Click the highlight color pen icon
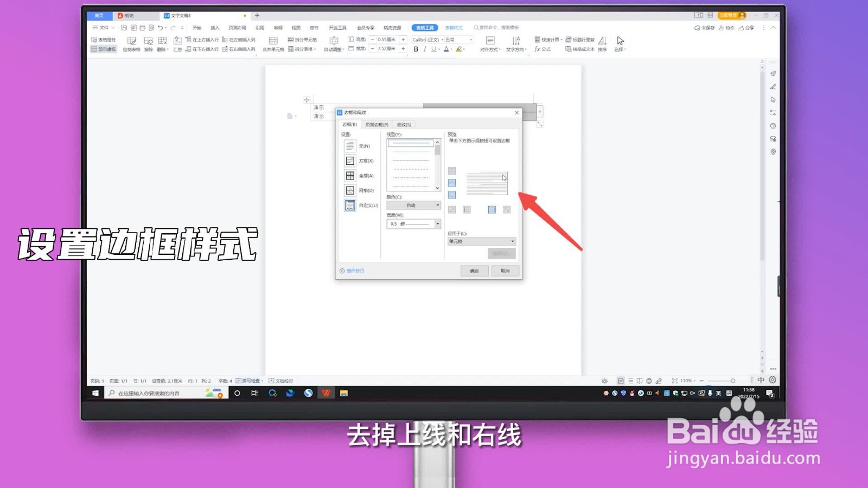Viewport: 868px width, 488px height. click(x=459, y=49)
